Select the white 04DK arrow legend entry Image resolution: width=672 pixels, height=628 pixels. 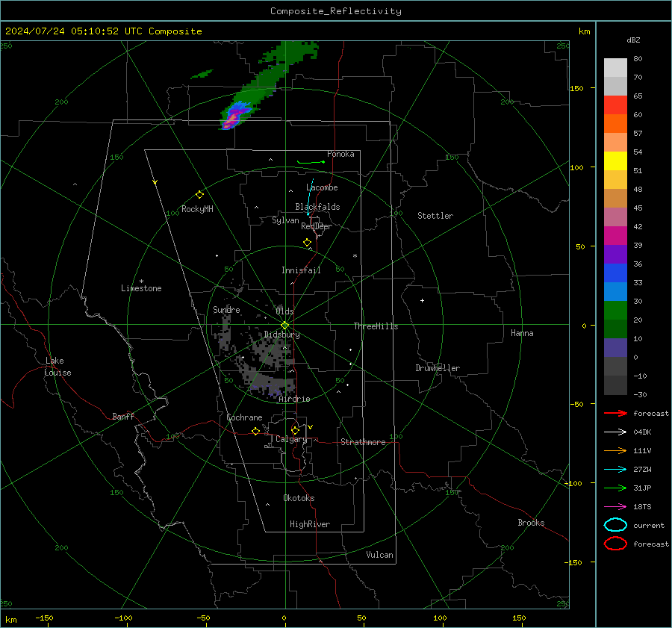615,432
